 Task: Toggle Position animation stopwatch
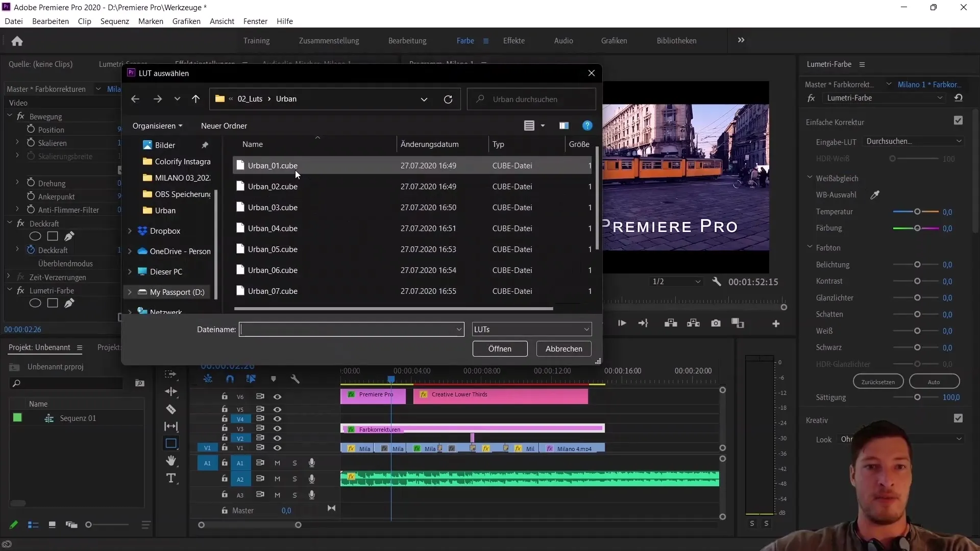tap(31, 130)
